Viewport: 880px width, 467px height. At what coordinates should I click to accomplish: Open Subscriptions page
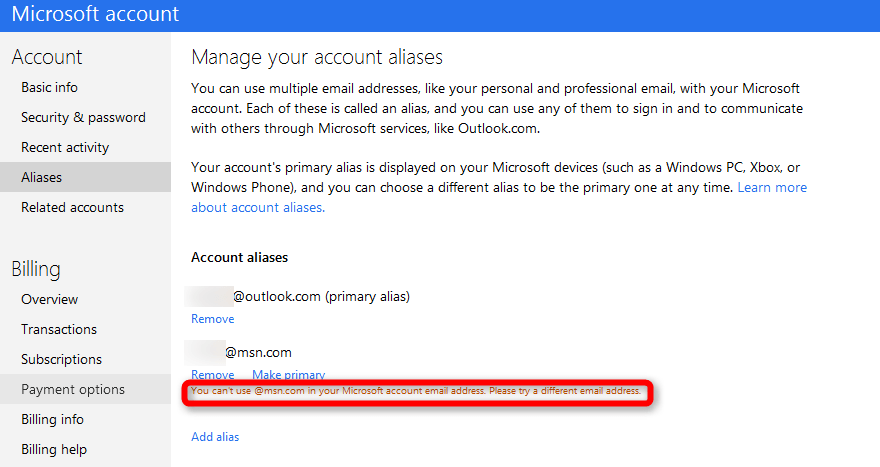coord(62,359)
